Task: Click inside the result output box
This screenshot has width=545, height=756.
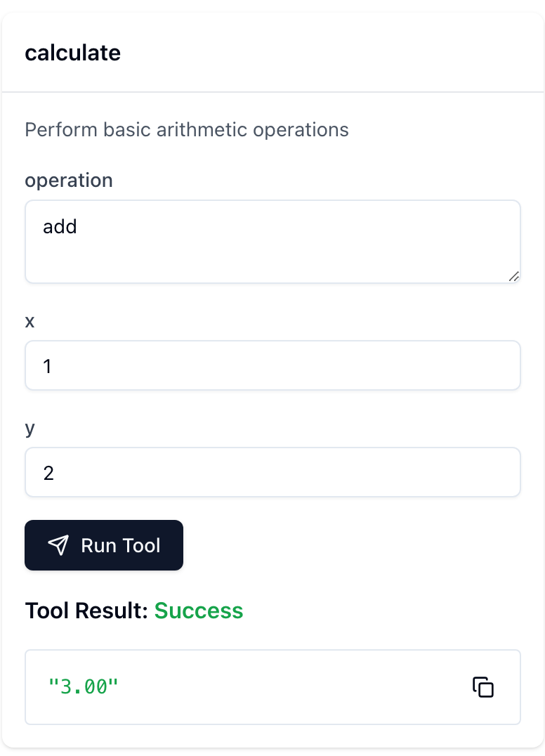Action: (272, 687)
